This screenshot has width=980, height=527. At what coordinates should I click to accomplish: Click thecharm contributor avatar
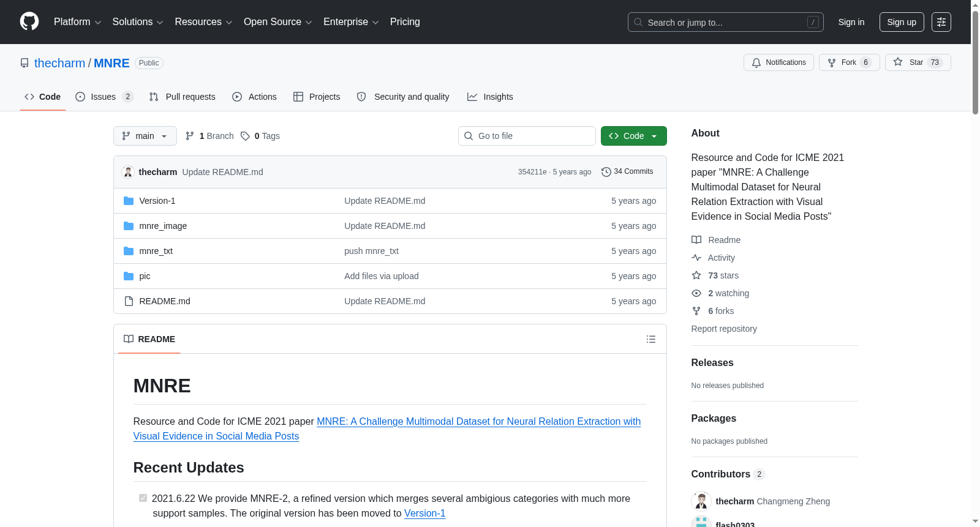click(x=701, y=501)
